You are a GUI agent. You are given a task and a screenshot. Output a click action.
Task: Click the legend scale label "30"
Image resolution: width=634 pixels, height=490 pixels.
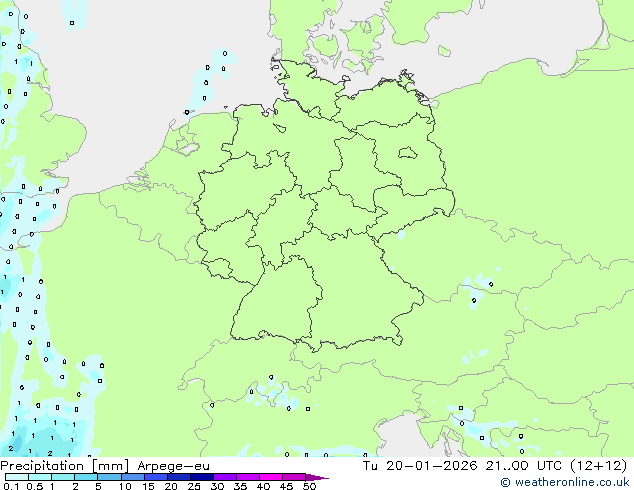[x=217, y=486]
